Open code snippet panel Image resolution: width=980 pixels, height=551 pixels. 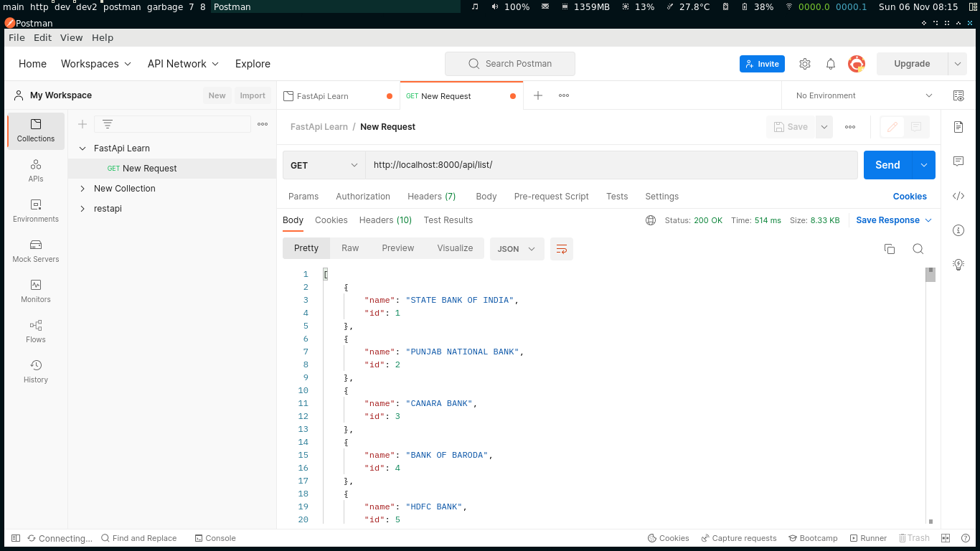point(958,196)
